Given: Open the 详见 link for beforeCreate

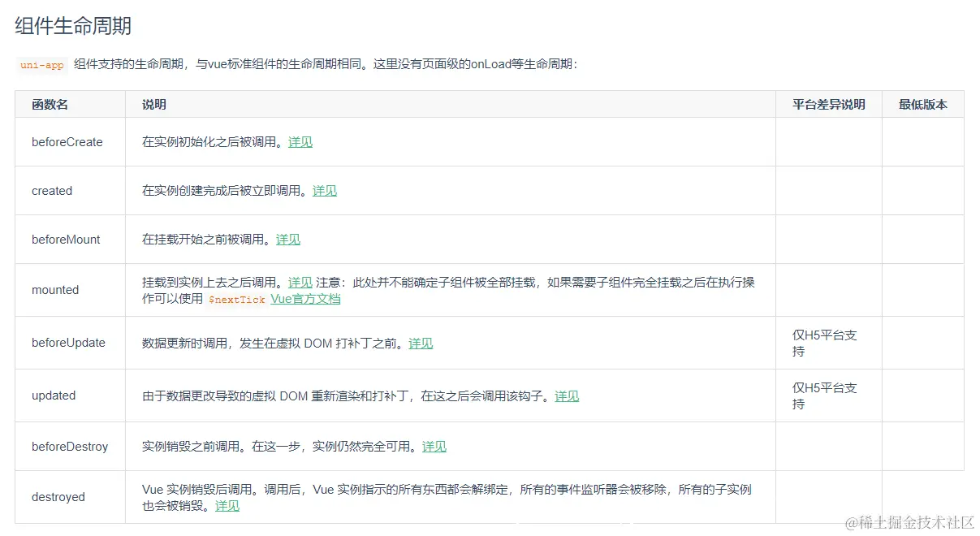Looking at the screenshot, I should click(x=299, y=141).
